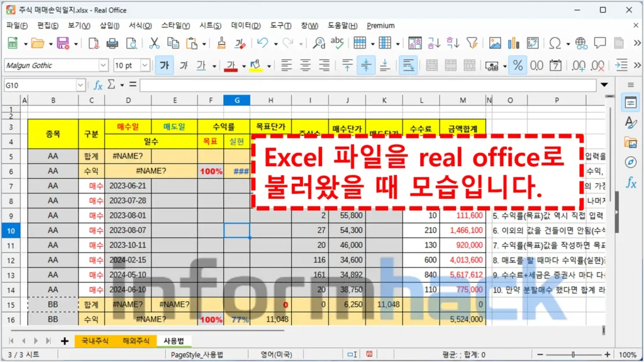Open the 데이터(D) menu
This screenshot has height=362, width=644.
246,26
